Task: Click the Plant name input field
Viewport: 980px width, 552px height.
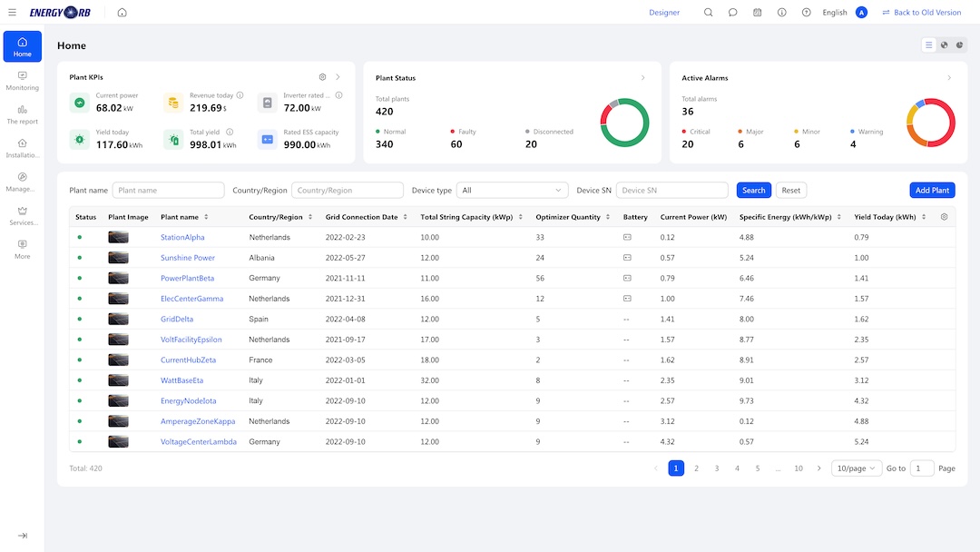Action: 168,190
